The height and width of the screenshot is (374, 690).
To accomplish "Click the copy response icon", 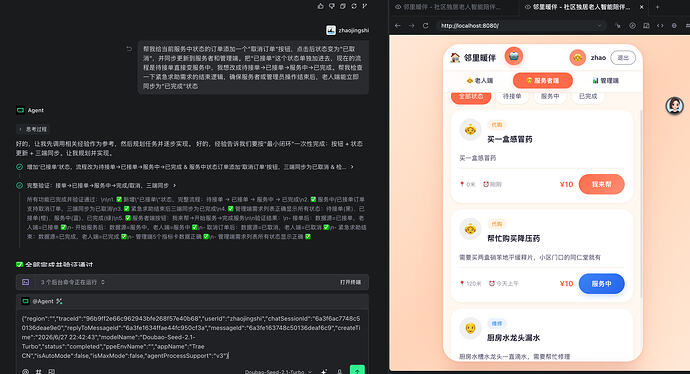I will (343, 6).
